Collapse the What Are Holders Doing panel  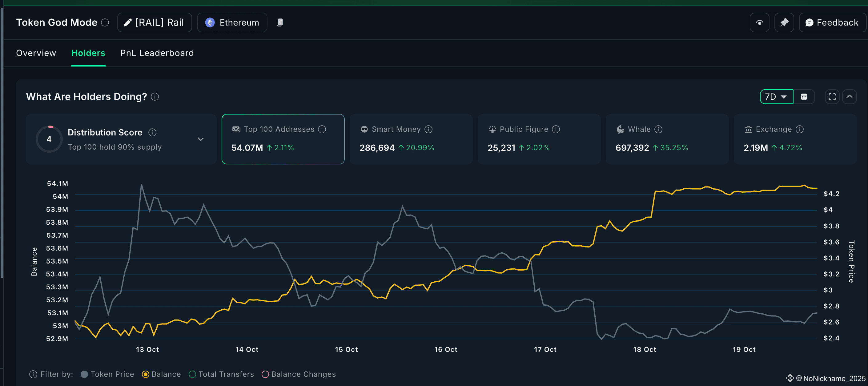pos(850,97)
